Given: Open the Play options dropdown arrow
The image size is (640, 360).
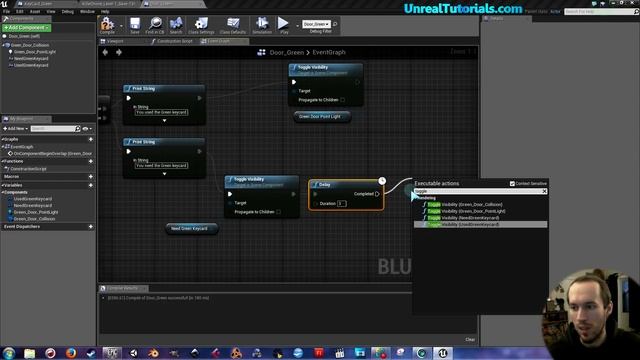Looking at the screenshot, I should pyautogui.click(x=297, y=25).
